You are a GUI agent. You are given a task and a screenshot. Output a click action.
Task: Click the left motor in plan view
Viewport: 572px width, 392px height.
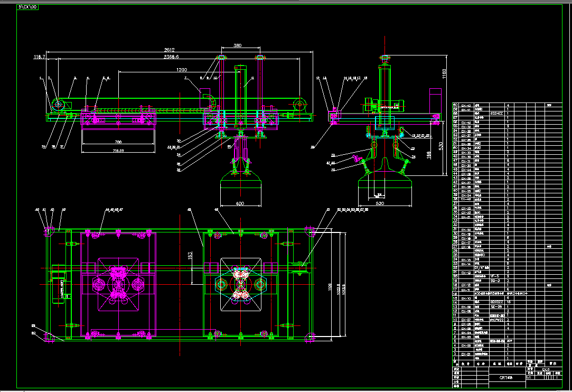(x=59, y=284)
